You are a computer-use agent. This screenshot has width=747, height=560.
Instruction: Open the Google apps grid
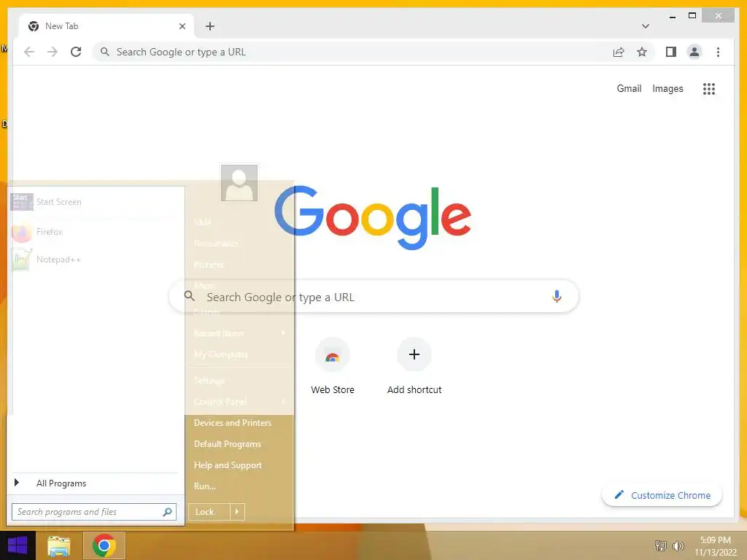709,88
